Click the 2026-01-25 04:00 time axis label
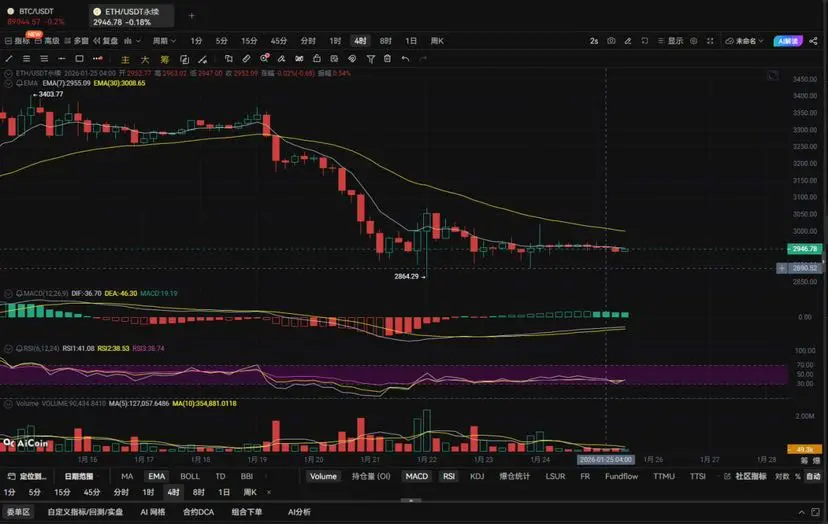Screen dimensions: 828x524 click(x=606, y=460)
